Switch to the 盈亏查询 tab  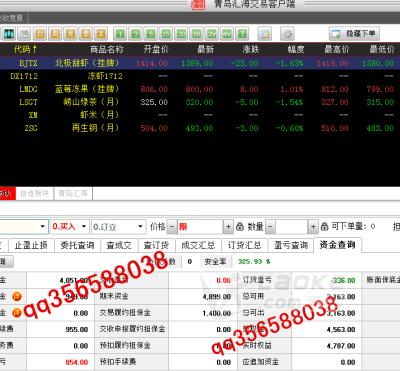pyautogui.click(x=291, y=245)
